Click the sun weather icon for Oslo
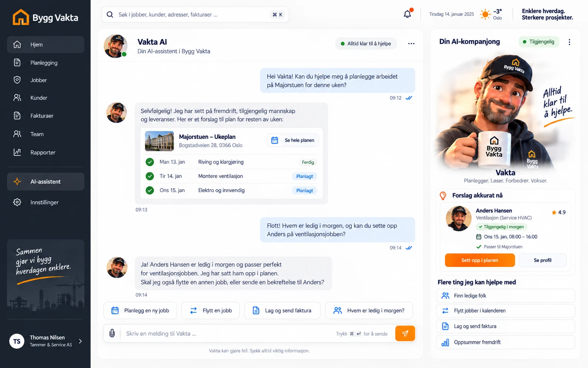588x368 pixels. (485, 14)
